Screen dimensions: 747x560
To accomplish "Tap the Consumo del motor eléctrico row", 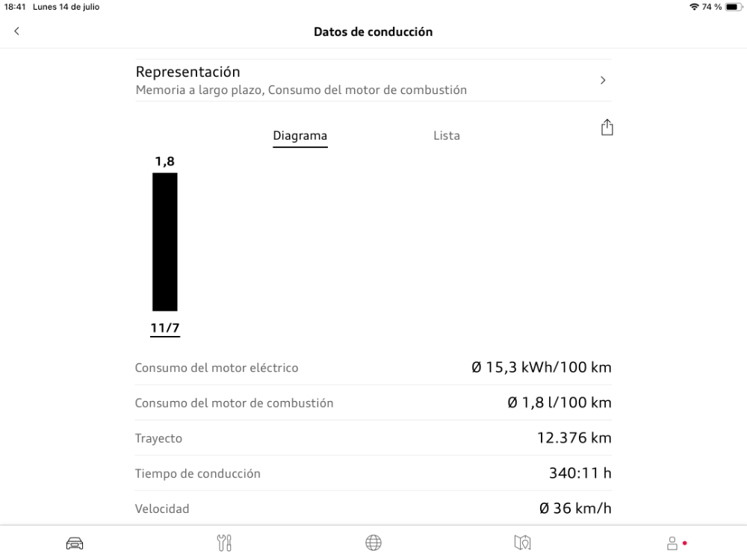I will [x=373, y=367].
